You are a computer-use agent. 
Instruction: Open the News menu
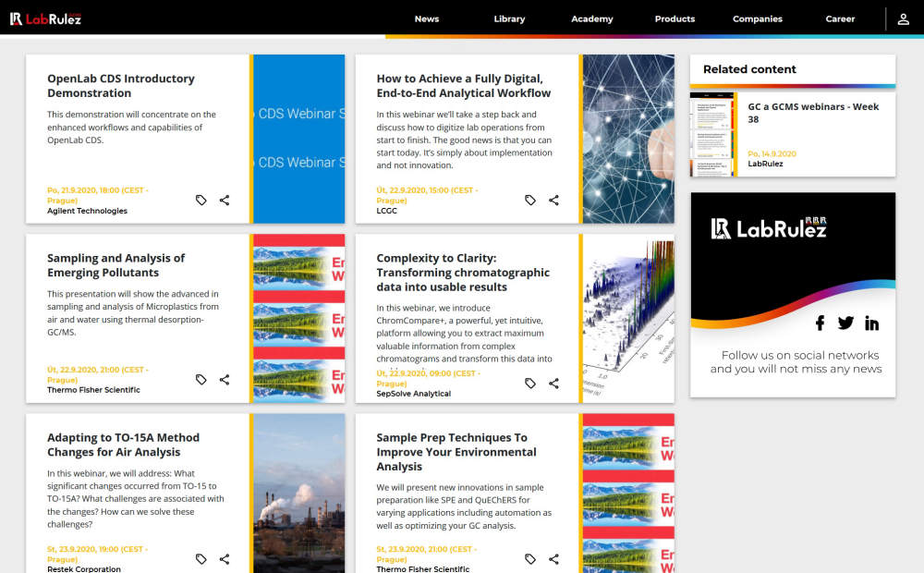coord(427,18)
